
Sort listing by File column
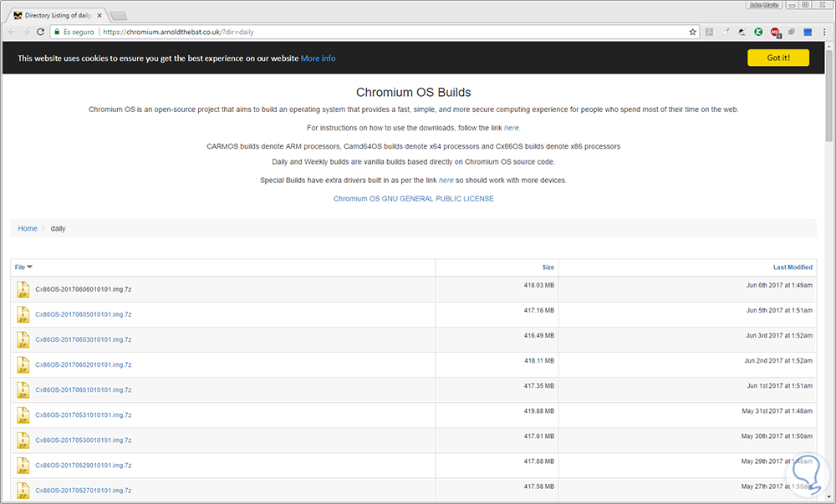[x=23, y=267]
